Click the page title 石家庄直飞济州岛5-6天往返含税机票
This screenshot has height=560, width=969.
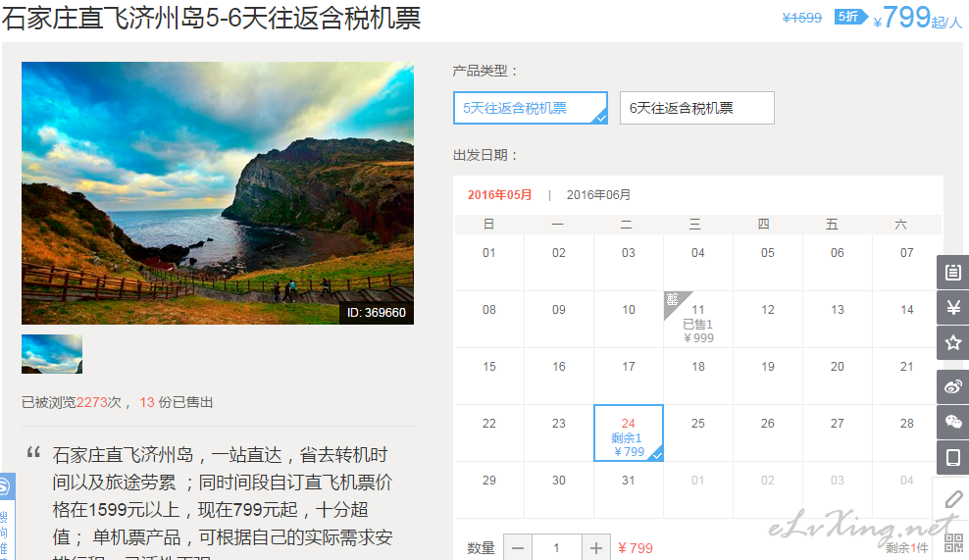[x=211, y=18]
